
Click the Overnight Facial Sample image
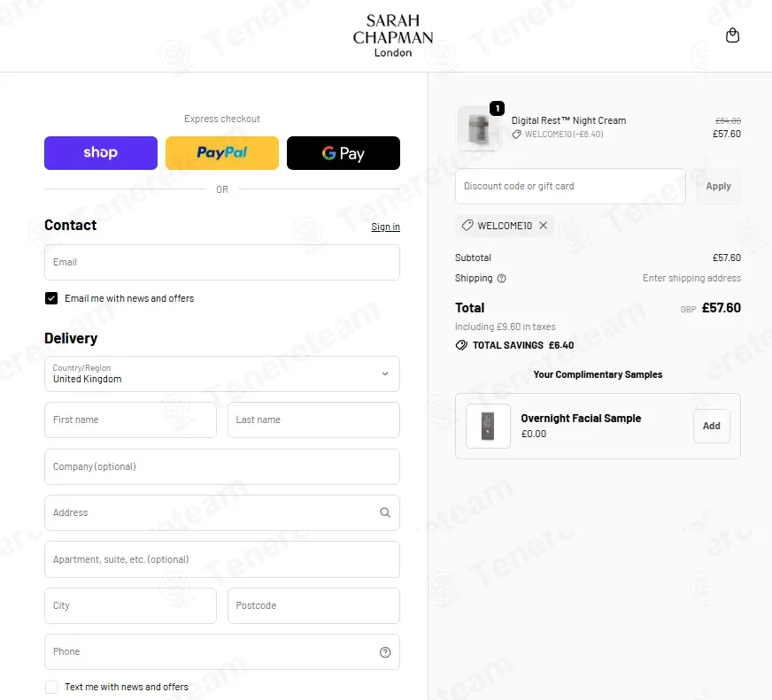[488, 427]
